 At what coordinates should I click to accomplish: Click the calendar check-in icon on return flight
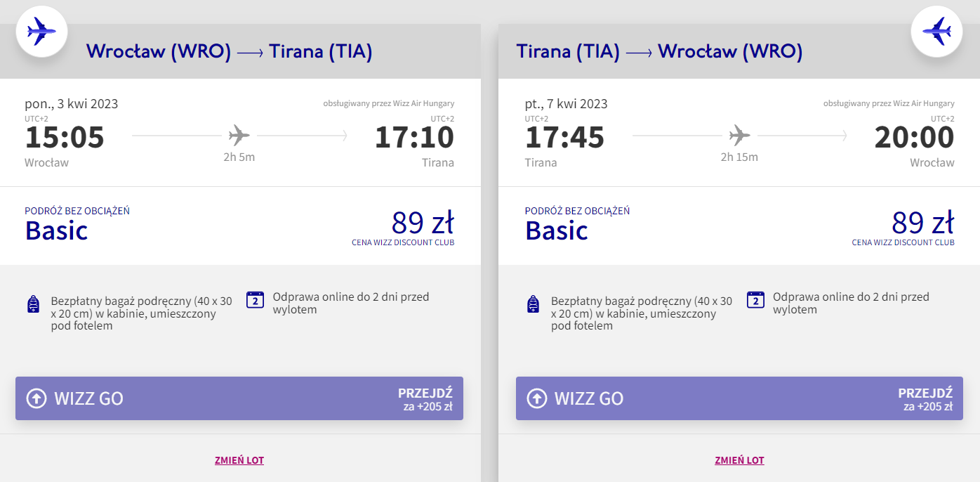click(755, 300)
